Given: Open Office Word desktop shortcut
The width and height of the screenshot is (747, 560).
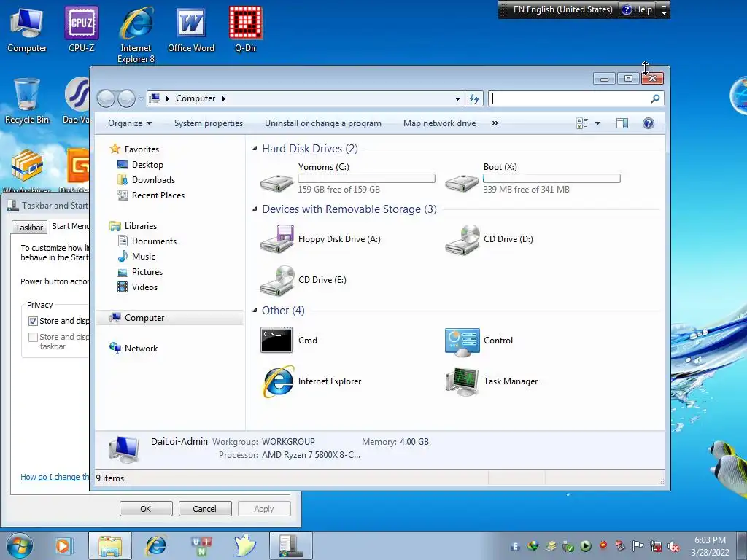Looking at the screenshot, I should coord(191,29).
